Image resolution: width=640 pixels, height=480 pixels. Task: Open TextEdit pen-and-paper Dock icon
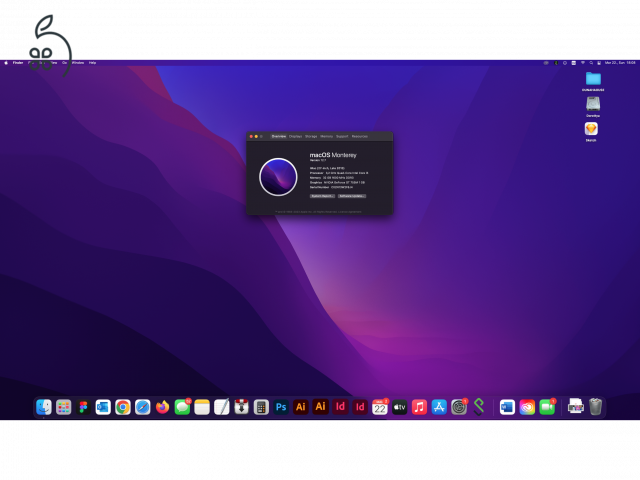click(222, 407)
